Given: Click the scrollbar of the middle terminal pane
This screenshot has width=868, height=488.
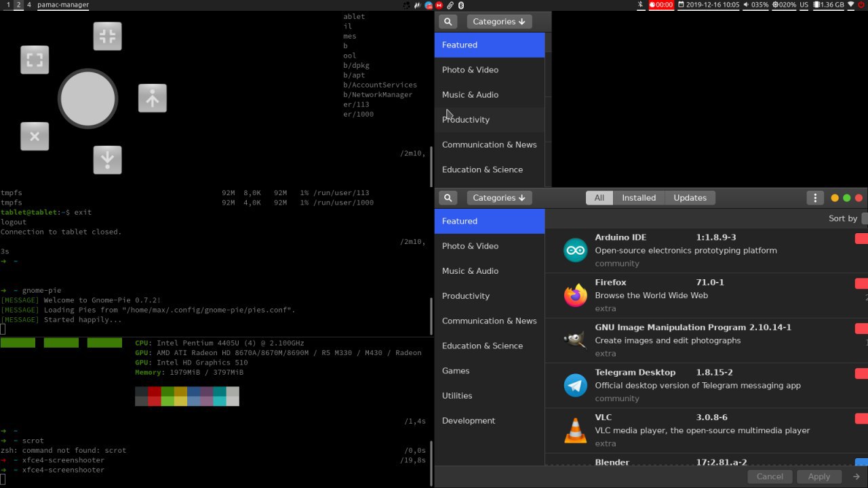Looking at the screenshot, I should [x=431, y=316].
